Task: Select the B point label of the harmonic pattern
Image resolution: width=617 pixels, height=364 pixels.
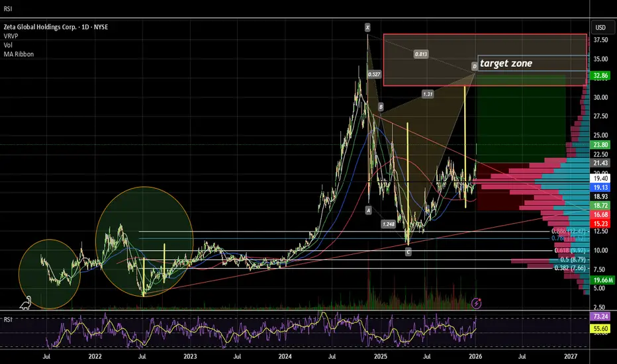Action: pos(381,107)
